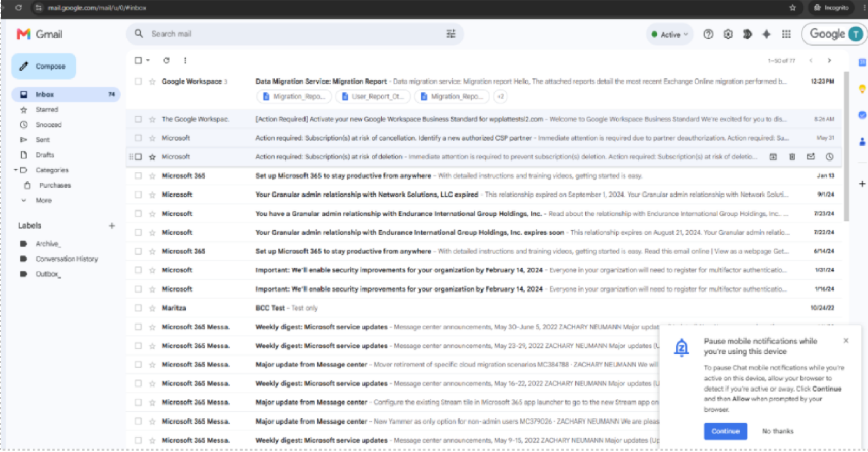Star the Maritza BCC Test email
This screenshot has height=452, width=868.
coord(152,308)
